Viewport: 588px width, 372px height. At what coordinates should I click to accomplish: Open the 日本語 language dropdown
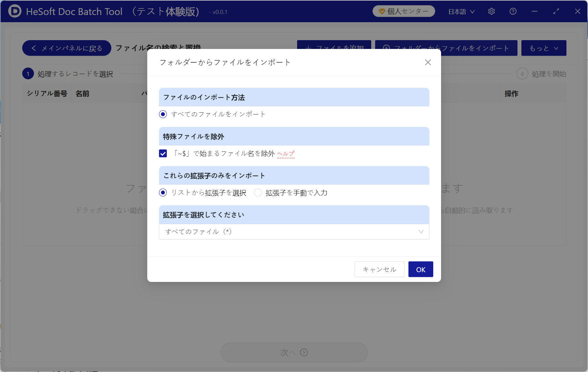click(461, 12)
